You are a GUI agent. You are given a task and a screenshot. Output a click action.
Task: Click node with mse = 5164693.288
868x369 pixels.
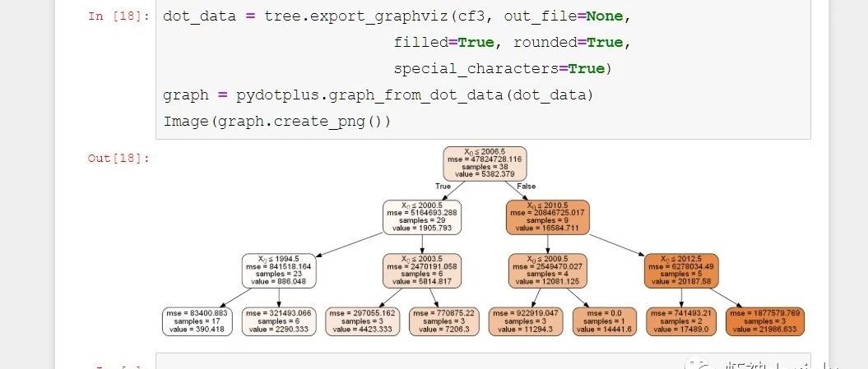pyautogui.click(x=422, y=217)
